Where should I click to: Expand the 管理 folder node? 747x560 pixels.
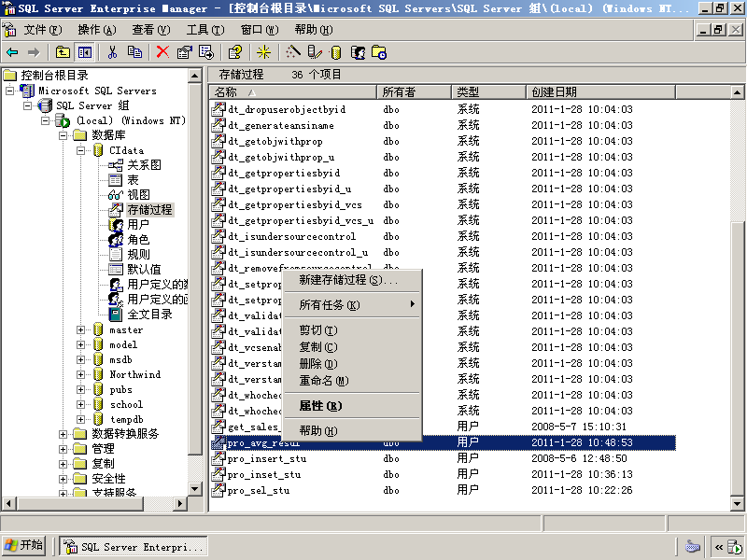63,449
